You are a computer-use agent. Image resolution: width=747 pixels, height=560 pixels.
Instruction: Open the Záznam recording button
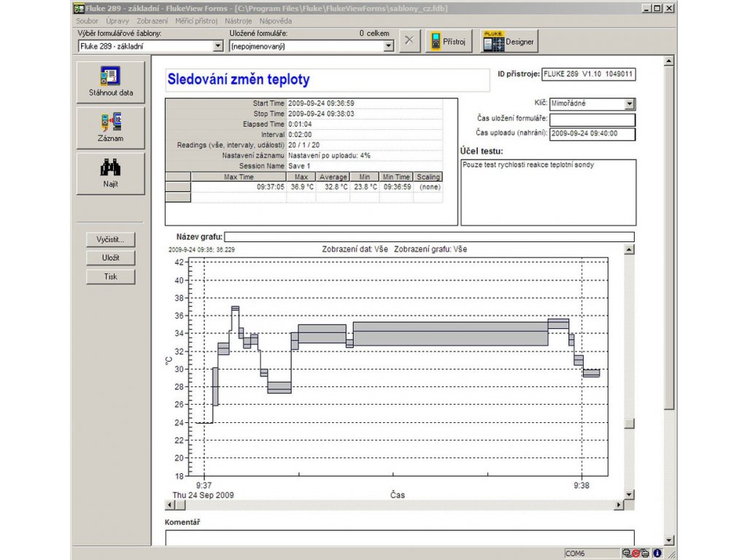(111, 128)
